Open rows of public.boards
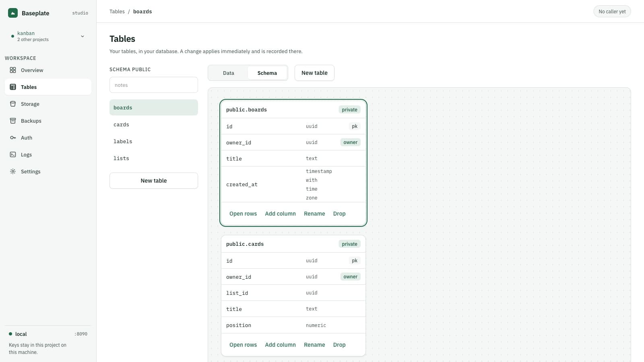The width and height of the screenshot is (644, 362). point(243,214)
